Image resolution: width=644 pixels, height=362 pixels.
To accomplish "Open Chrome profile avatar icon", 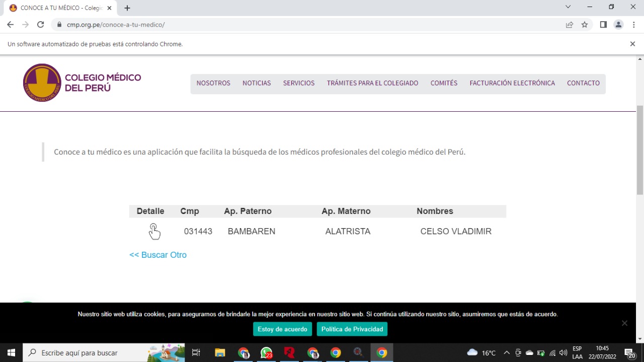I will click(618, 25).
